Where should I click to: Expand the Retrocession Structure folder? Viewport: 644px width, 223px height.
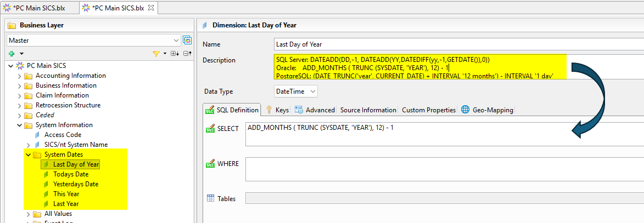coord(19,105)
